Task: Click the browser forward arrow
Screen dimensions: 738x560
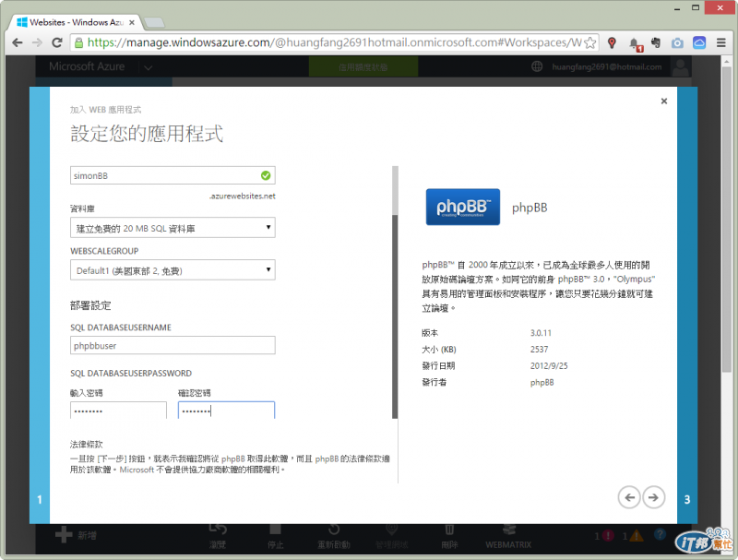Action: tap(37, 42)
